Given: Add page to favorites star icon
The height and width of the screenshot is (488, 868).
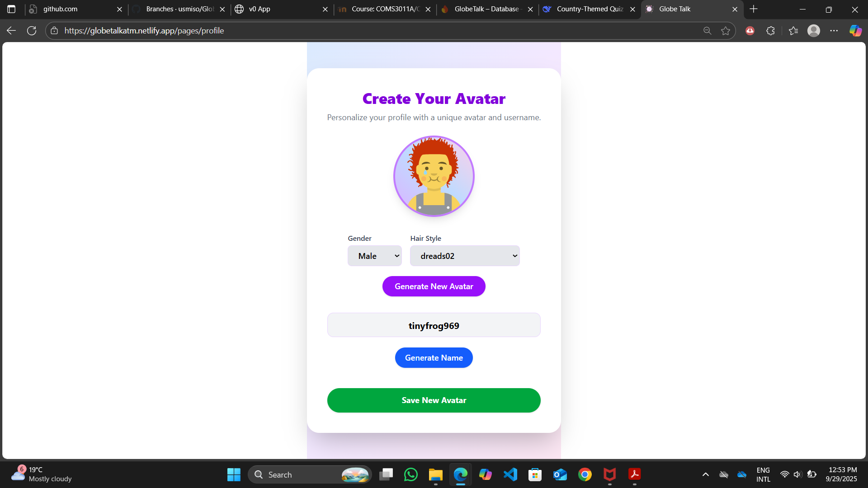Looking at the screenshot, I should (726, 31).
